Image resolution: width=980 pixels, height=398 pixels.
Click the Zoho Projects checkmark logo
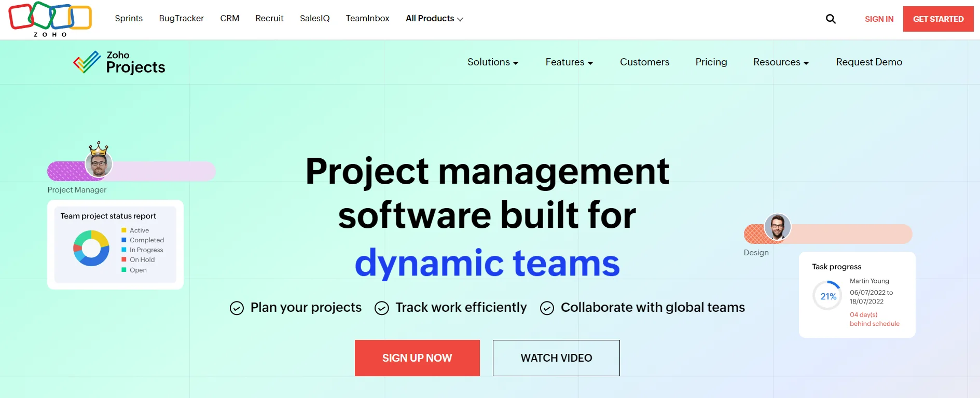pyautogui.click(x=87, y=62)
